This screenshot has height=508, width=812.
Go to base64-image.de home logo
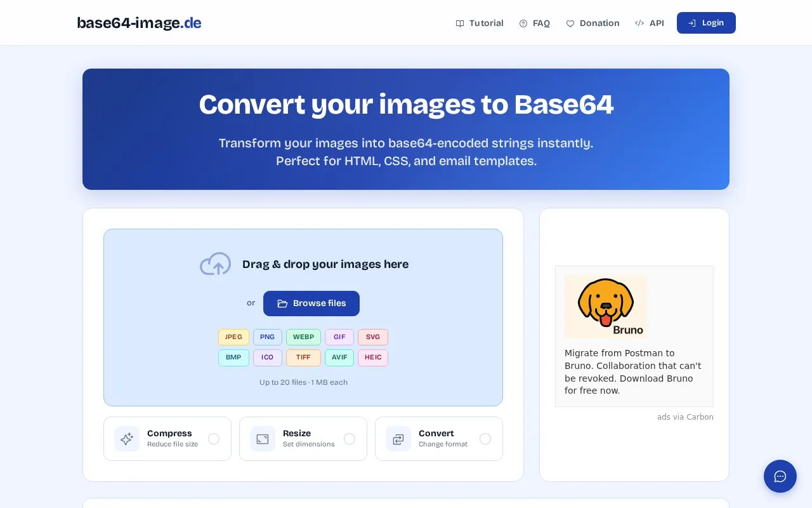[139, 23]
